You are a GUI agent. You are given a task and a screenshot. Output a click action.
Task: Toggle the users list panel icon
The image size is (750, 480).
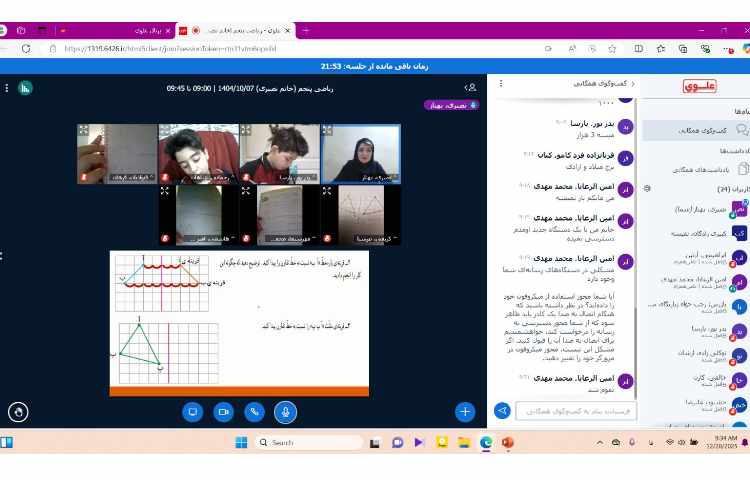tap(471, 87)
